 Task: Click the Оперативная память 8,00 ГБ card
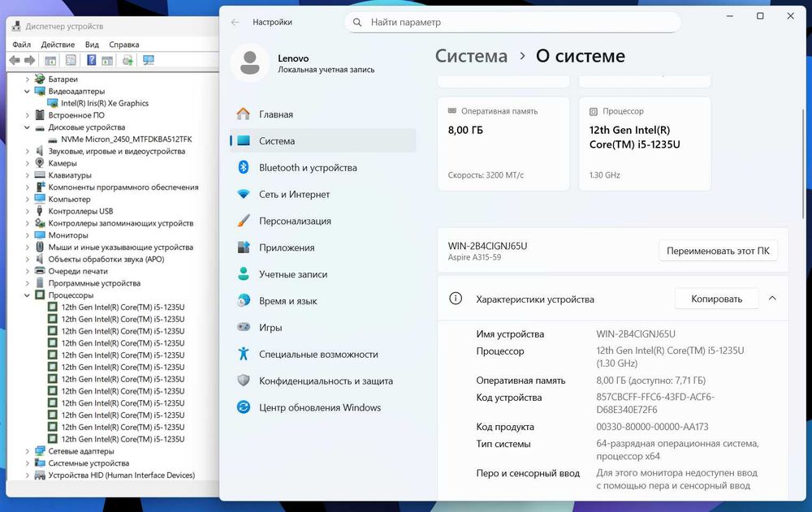coord(503,144)
